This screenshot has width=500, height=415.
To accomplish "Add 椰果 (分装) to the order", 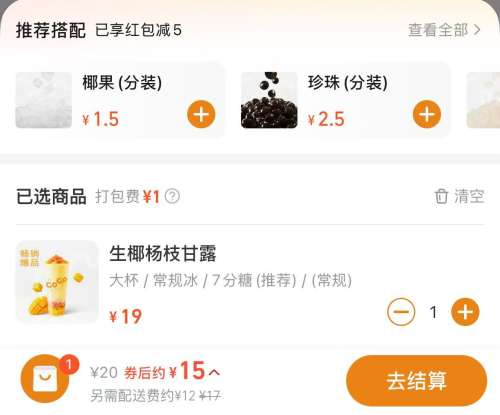I will tap(201, 114).
